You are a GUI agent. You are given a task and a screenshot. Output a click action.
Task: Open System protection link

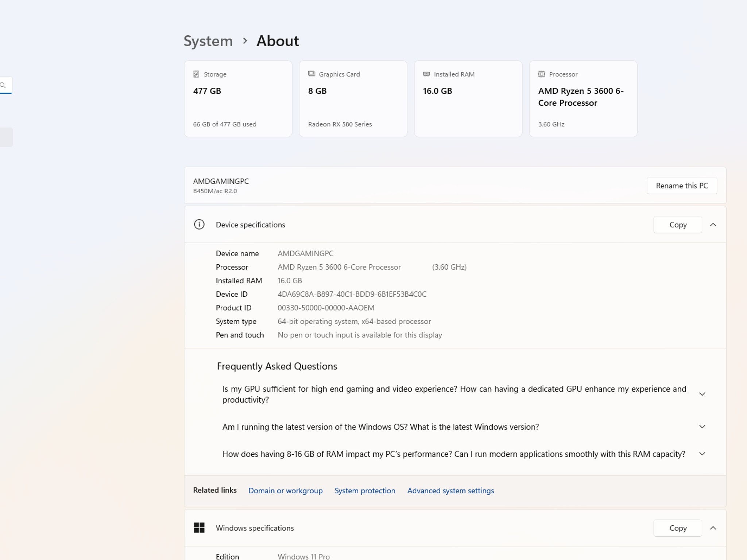(365, 491)
